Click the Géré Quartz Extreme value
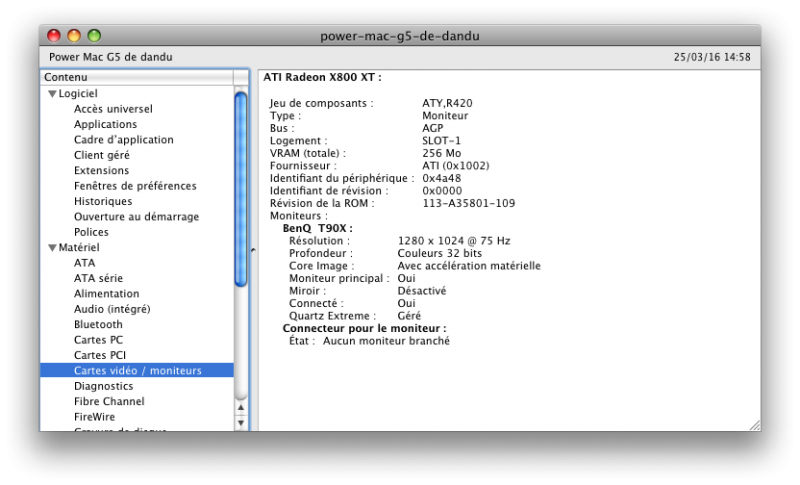 (409, 316)
